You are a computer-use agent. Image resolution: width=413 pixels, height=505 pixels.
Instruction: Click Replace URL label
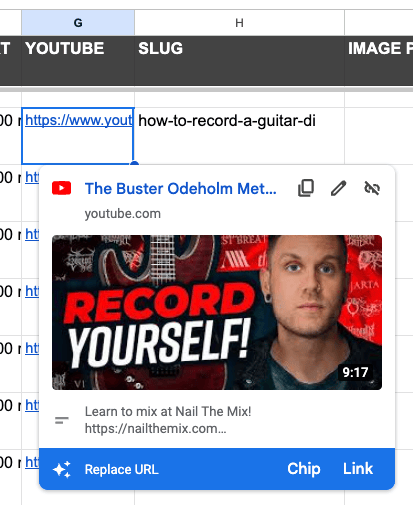(x=122, y=469)
